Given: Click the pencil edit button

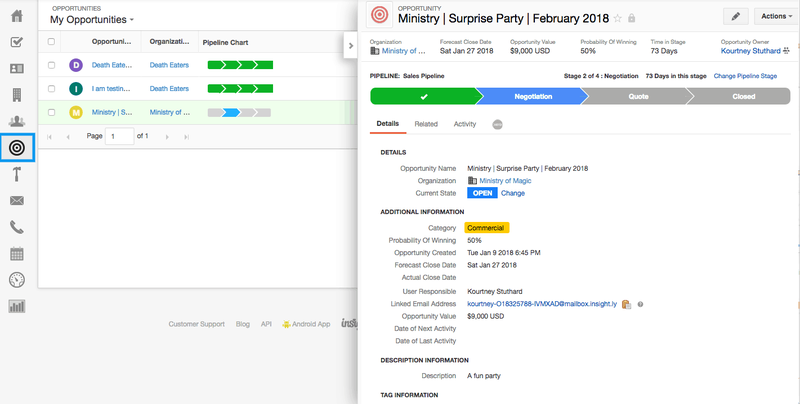Looking at the screenshot, I should click(x=736, y=16).
